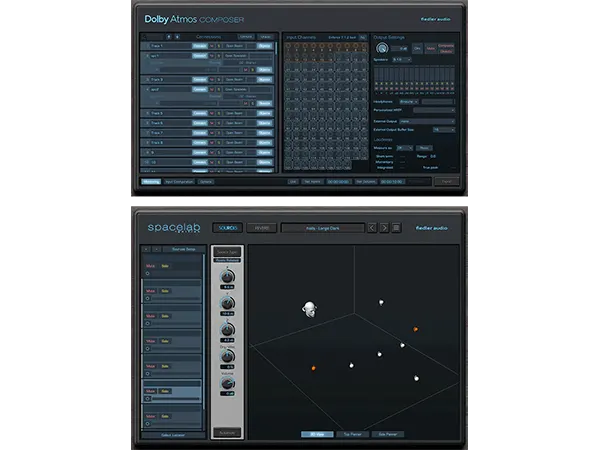Click the search icon above the Connections list
This screenshot has height=450, width=600.
point(144,37)
